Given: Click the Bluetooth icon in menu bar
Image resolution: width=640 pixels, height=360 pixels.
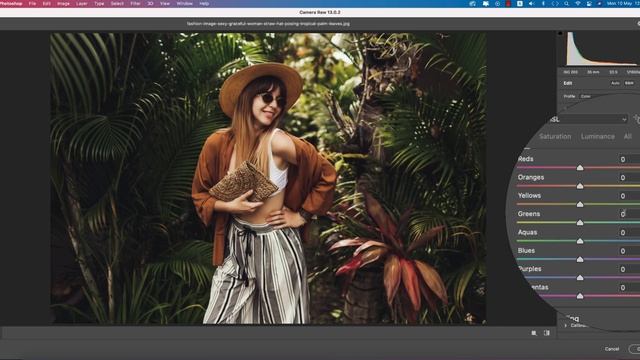Looking at the screenshot, I should (x=543, y=4).
